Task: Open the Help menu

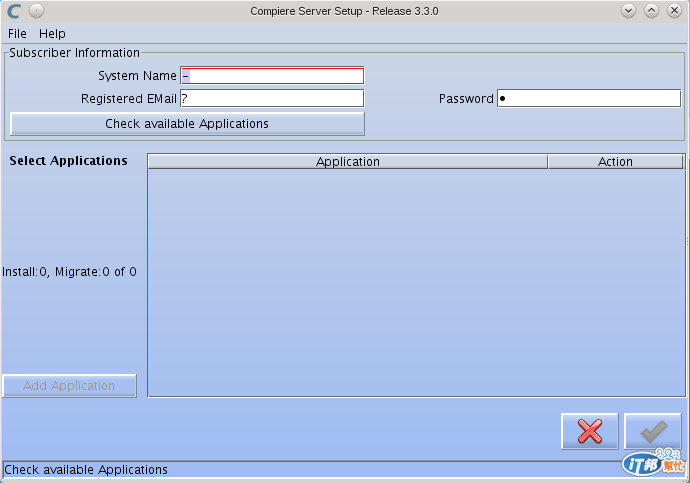Action: pos(52,34)
